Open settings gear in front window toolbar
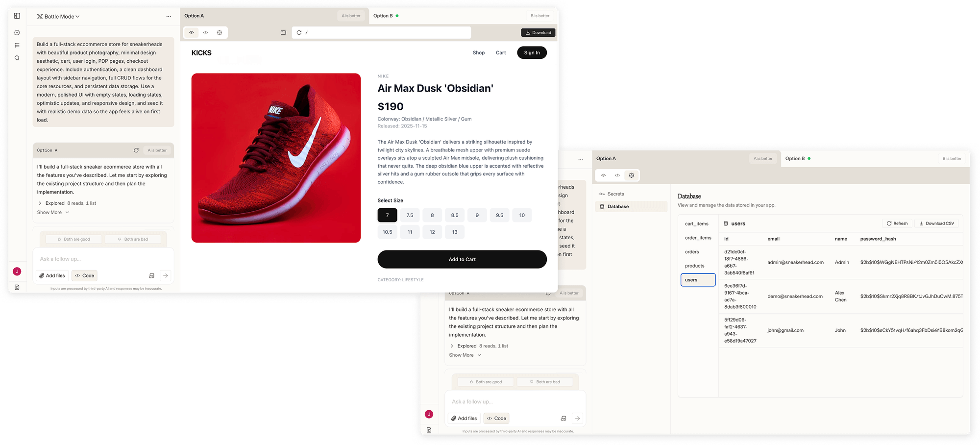980x445 pixels. pyautogui.click(x=220, y=33)
